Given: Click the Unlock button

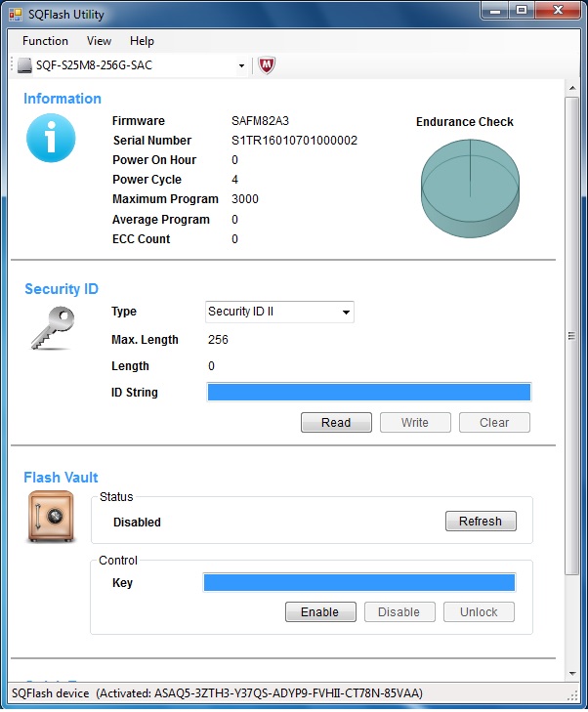Looking at the screenshot, I should (479, 612).
